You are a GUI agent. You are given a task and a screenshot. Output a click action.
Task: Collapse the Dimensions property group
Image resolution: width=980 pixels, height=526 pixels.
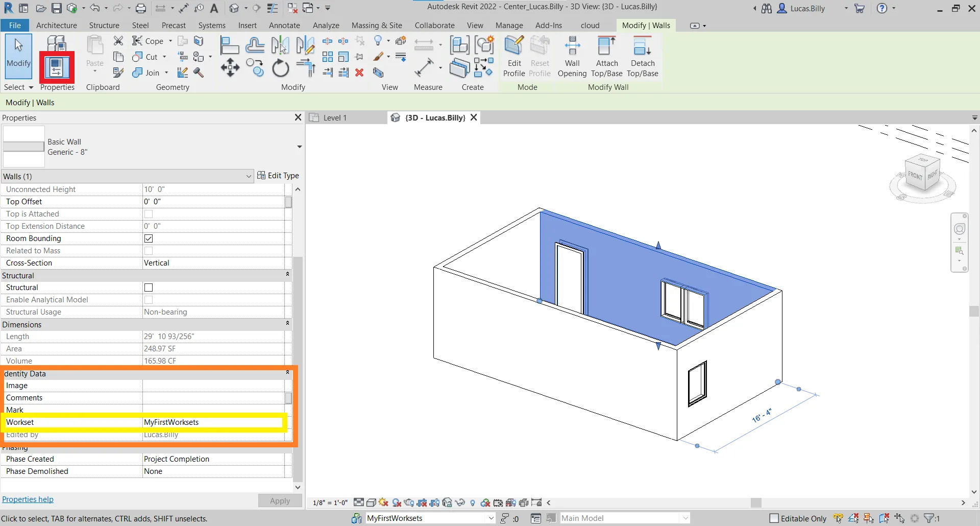pos(287,324)
